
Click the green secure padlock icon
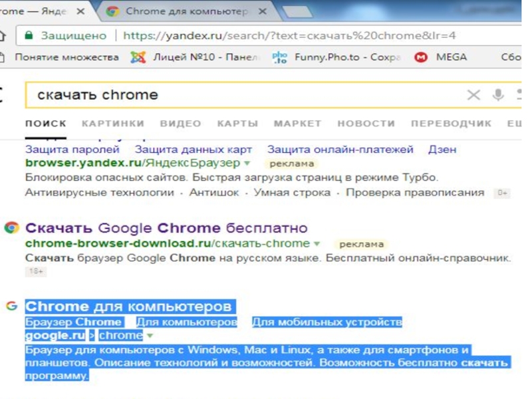(x=28, y=35)
